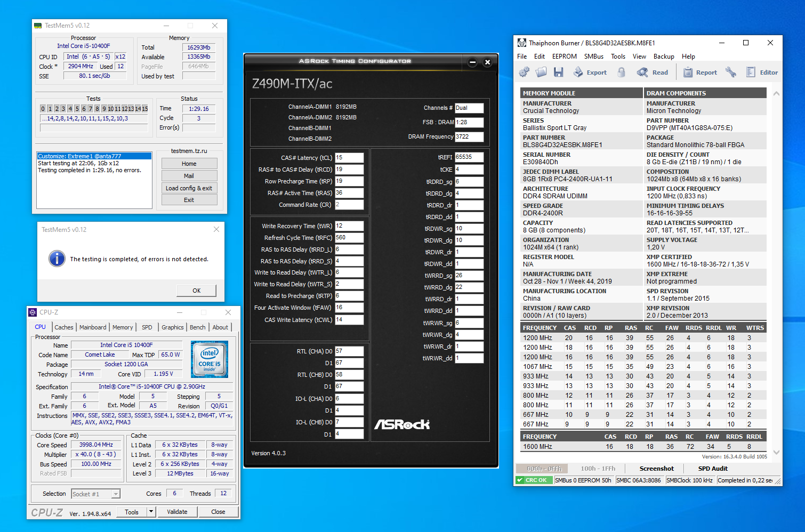Image resolution: width=805 pixels, height=532 pixels.
Task: Click the CAS# Latency (tCL) value field
Action: tap(349, 158)
